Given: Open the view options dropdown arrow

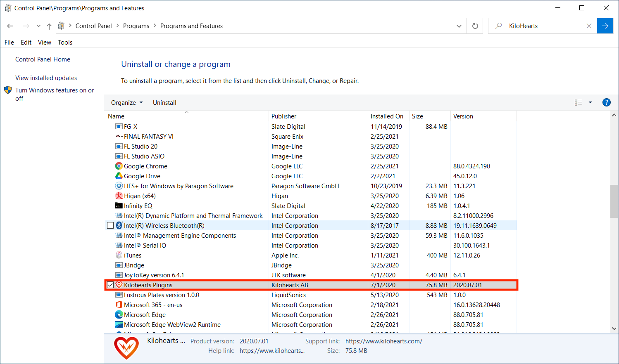Looking at the screenshot, I should (590, 102).
